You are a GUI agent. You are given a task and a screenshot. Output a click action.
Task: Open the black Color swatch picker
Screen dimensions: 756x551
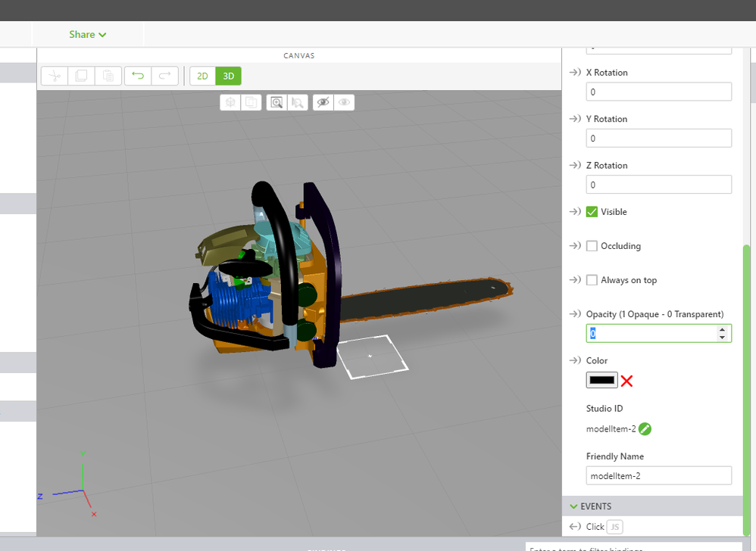[x=601, y=380]
